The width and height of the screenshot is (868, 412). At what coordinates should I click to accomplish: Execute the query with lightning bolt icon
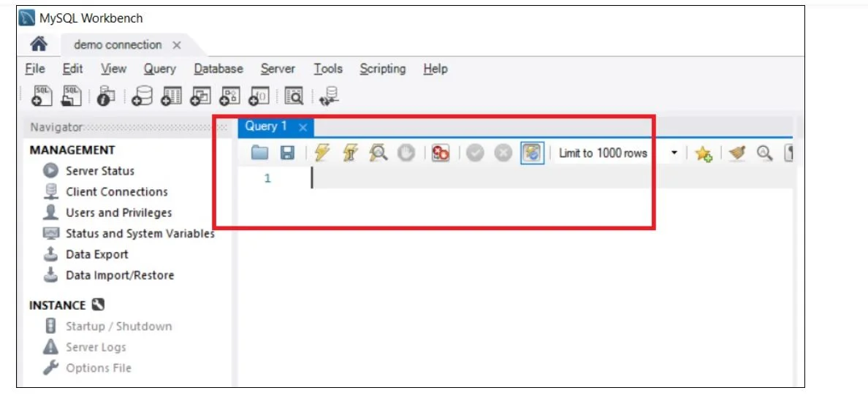point(321,153)
